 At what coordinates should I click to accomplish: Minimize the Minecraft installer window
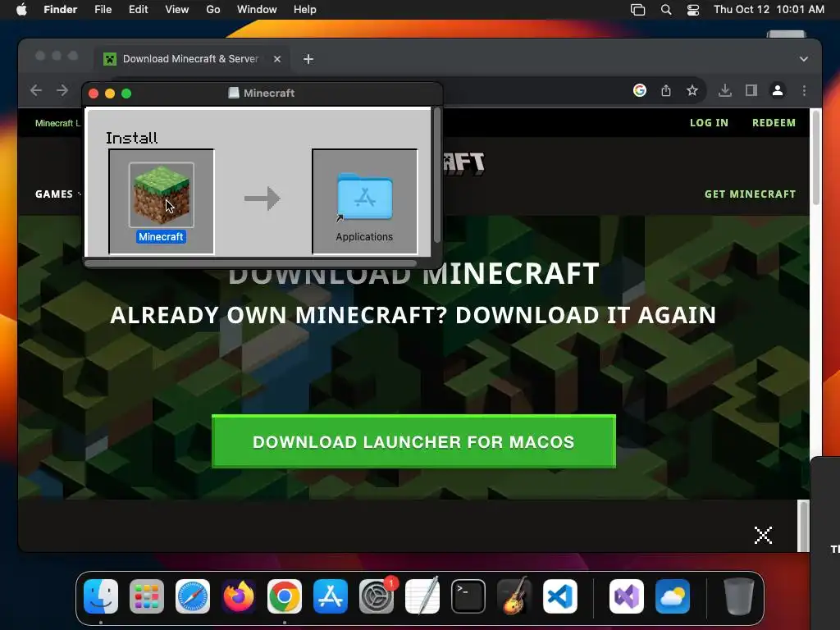pos(110,94)
